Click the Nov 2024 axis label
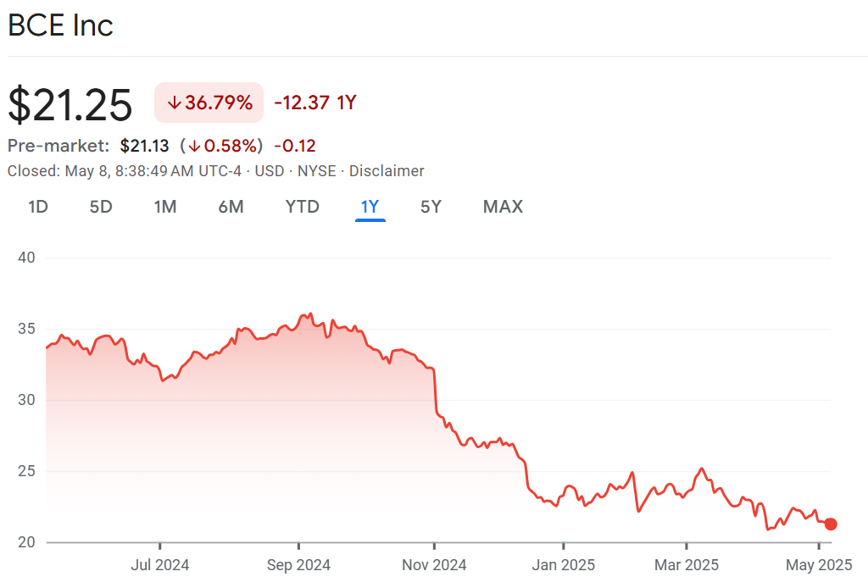 pos(434,564)
